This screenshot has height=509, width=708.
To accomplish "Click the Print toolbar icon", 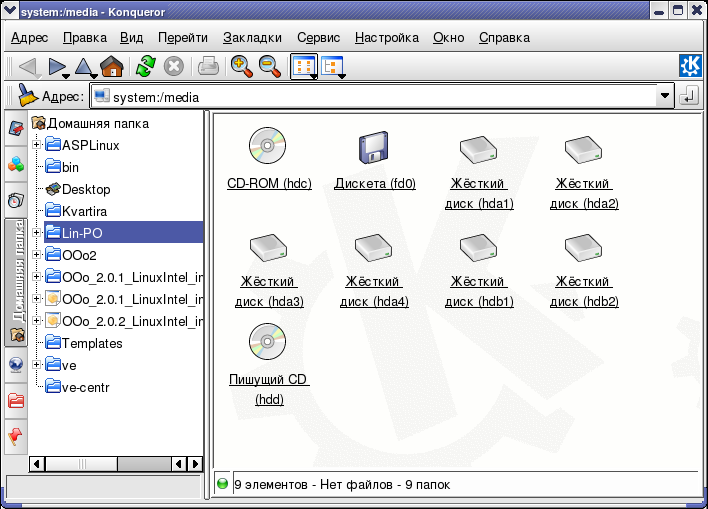I will [208, 67].
